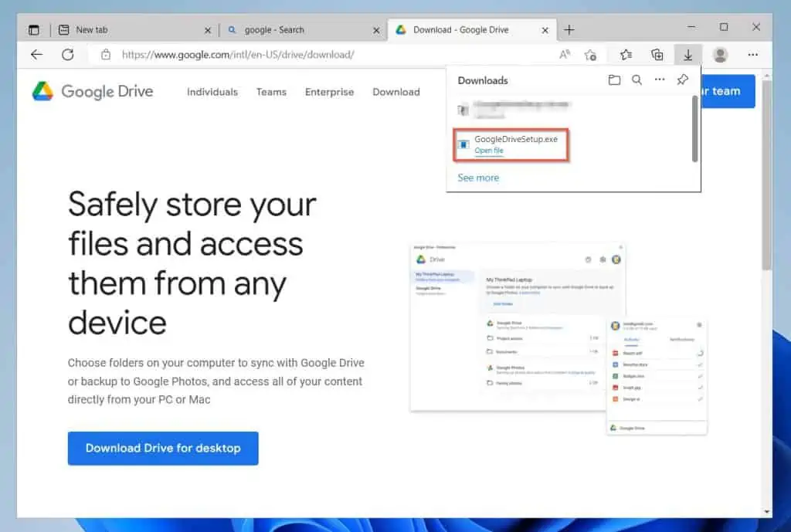Click the Drive app preview image

pyautogui.click(x=559, y=339)
